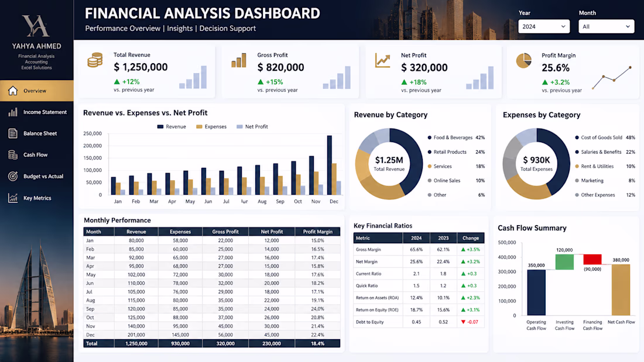The height and width of the screenshot is (362, 644).
Task: Click the Budget vs Actual target icon
Action: [x=13, y=176]
